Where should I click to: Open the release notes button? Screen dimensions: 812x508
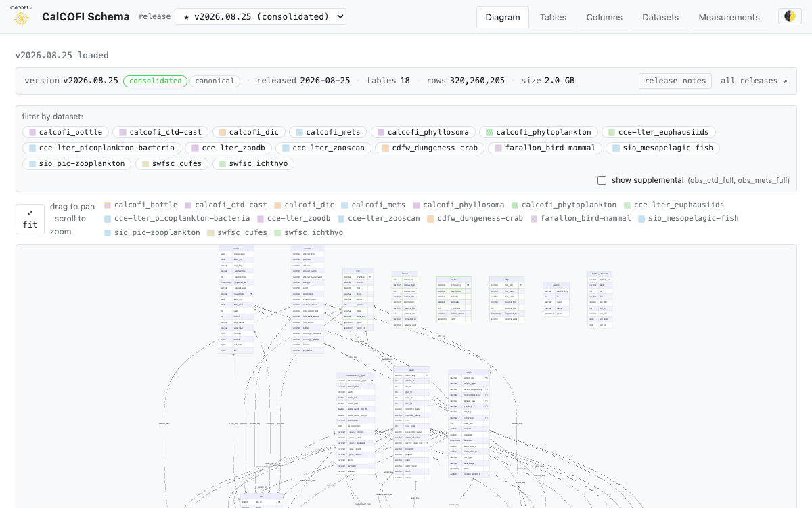[x=675, y=81]
